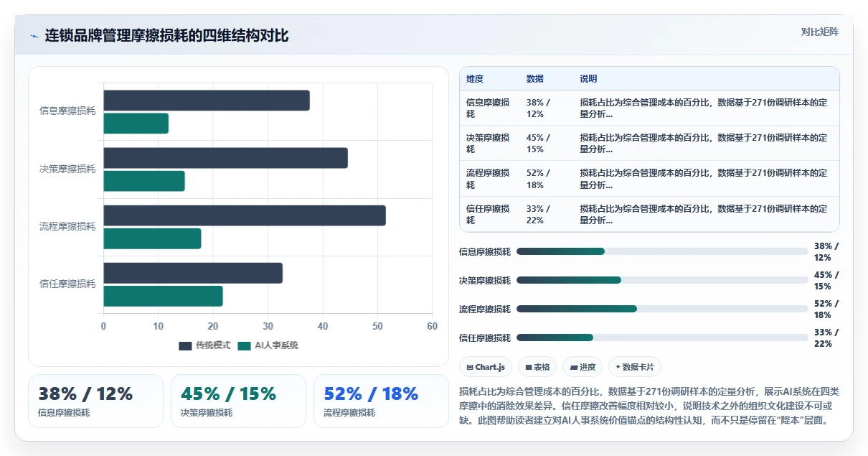This screenshot has width=868, height=456.
Task: Click the 决策摩擦损耗 traditional-mode dark bar
Action: (x=226, y=158)
